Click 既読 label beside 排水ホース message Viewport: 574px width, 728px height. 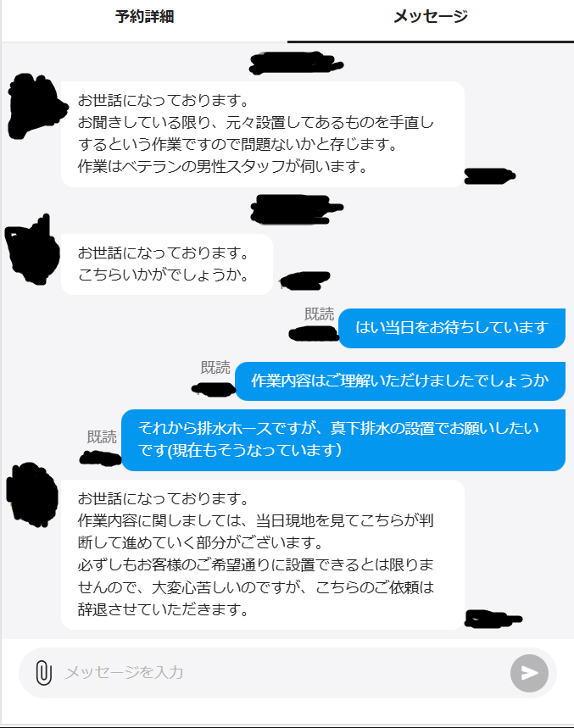click(x=102, y=437)
